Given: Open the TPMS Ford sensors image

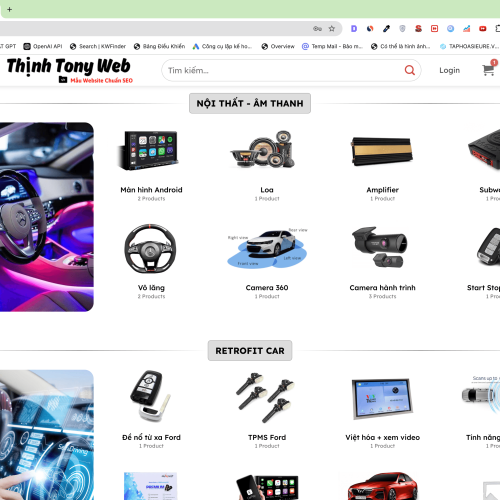Looking at the screenshot, I should [x=266, y=398].
